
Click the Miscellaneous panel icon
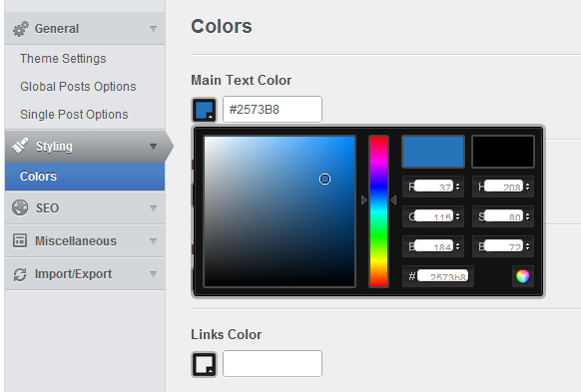coord(20,240)
